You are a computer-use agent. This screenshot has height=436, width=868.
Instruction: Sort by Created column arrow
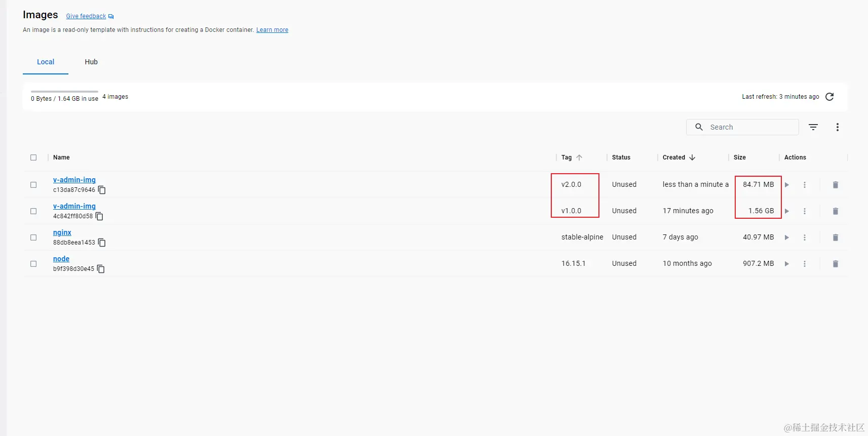click(692, 157)
